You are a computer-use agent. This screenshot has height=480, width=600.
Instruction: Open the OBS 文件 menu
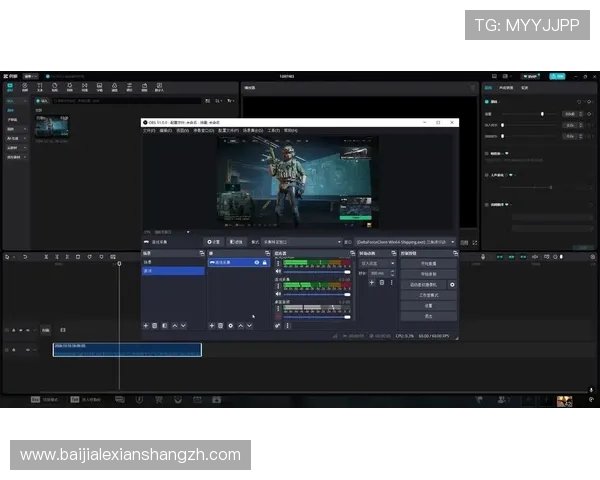pos(149,130)
